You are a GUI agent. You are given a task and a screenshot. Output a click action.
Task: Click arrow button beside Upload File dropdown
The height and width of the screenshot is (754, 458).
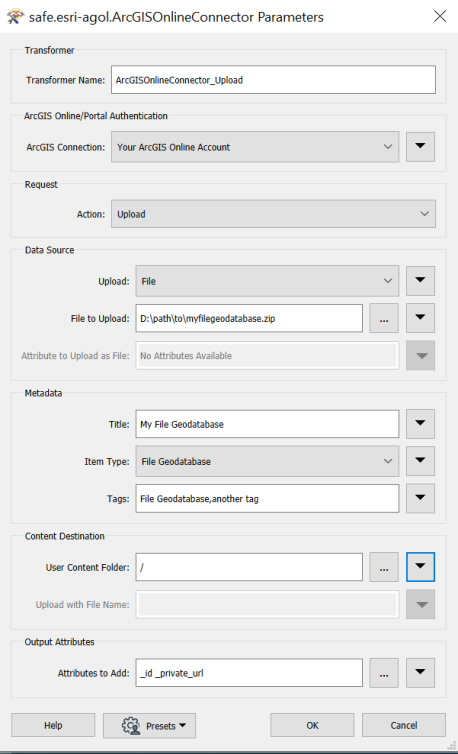point(420,281)
